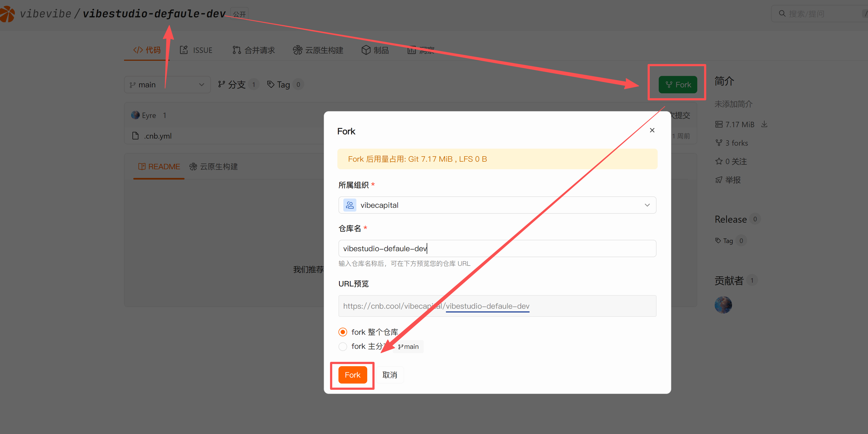Select the fork 整个仓库 radio option
Viewport: 868px width, 434px height.
343,332
